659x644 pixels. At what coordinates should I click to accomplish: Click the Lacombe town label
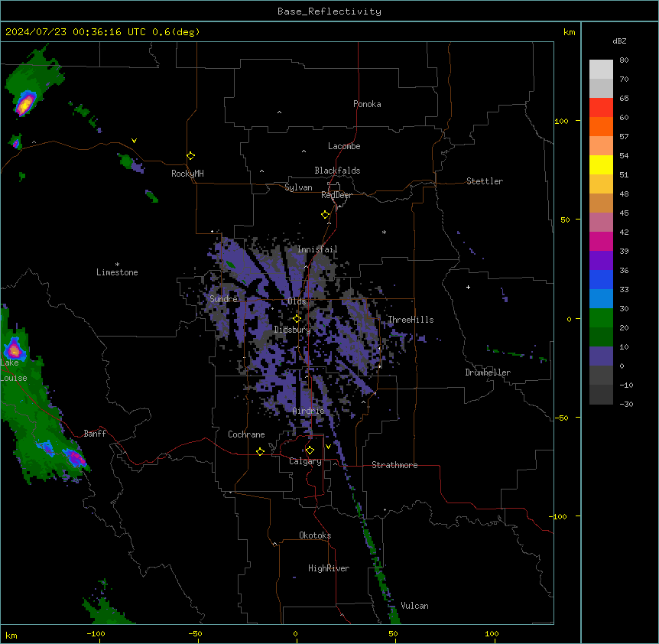[x=344, y=146]
